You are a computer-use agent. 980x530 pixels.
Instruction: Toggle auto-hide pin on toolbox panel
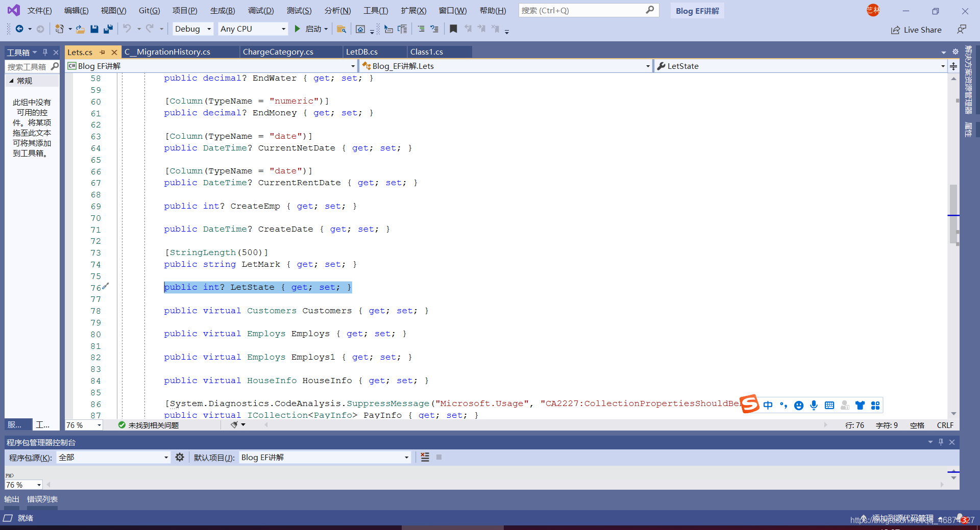point(45,52)
